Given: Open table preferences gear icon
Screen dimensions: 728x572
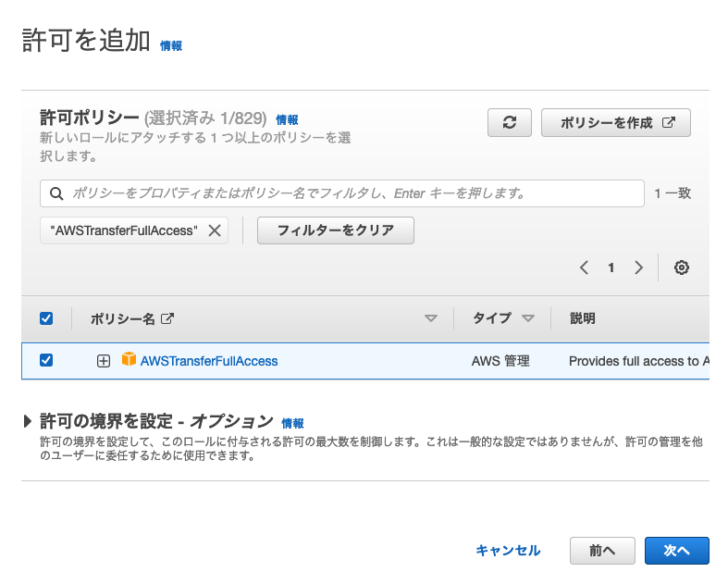Looking at the screenshot, I should [x=682, y=267].
